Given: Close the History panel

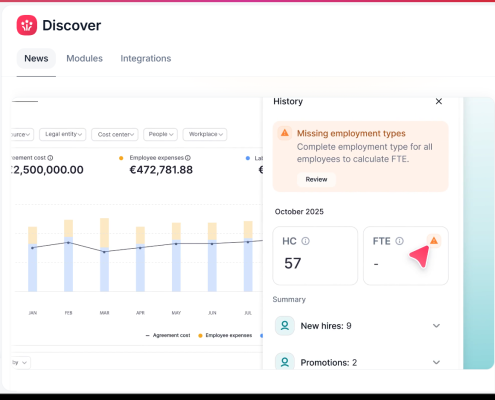Looking at the screenshot, I should (x=439, y=101).
